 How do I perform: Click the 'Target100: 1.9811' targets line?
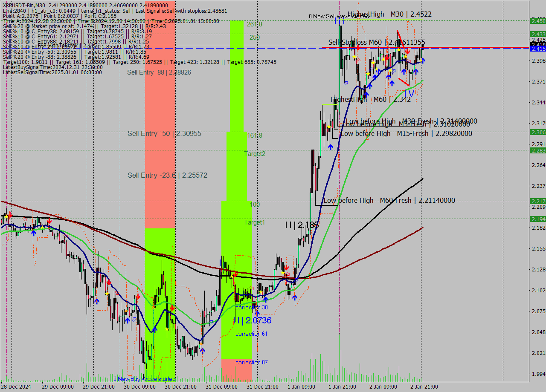pos(139,62)
